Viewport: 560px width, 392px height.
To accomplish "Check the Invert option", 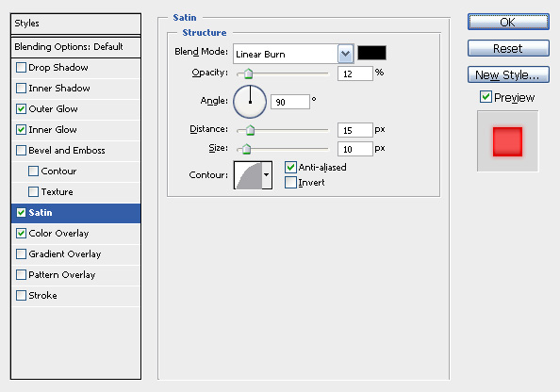I will coord(290,183).
